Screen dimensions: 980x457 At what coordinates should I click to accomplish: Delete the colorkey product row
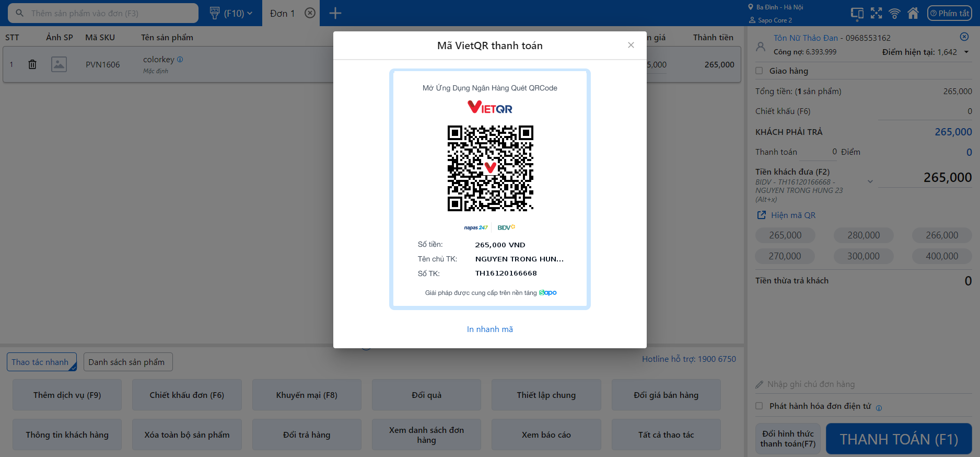click(32, 64)
